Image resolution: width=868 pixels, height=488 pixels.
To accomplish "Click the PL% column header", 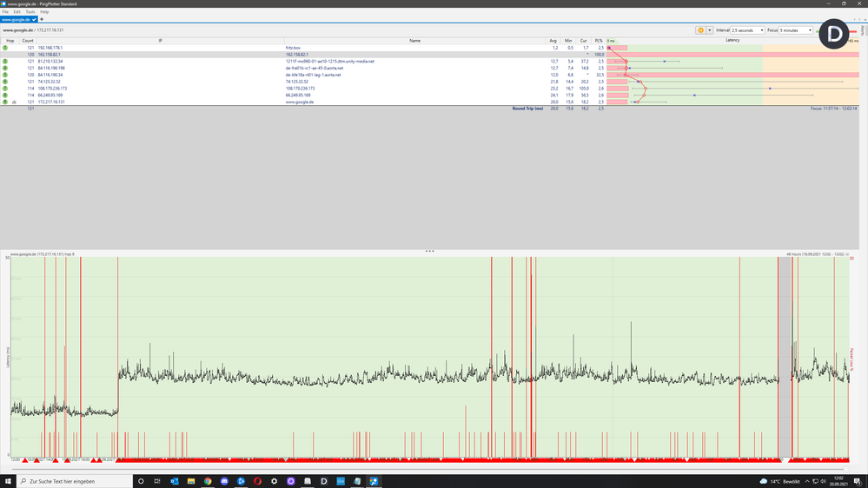I will (599, 41).
